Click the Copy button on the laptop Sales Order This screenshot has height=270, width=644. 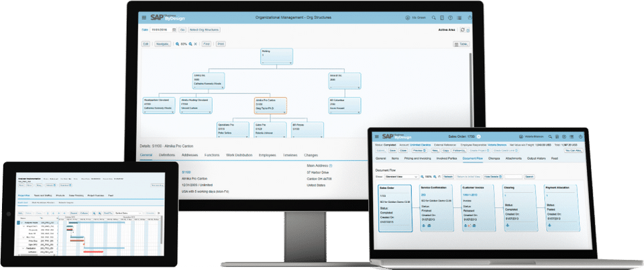tap(445, 151)
